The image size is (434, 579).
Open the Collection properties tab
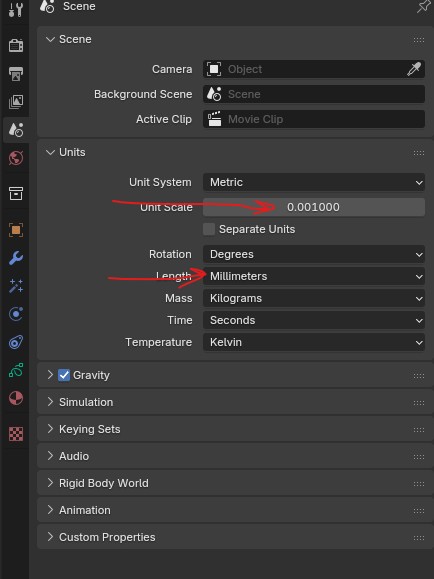[x=16, y=193]
